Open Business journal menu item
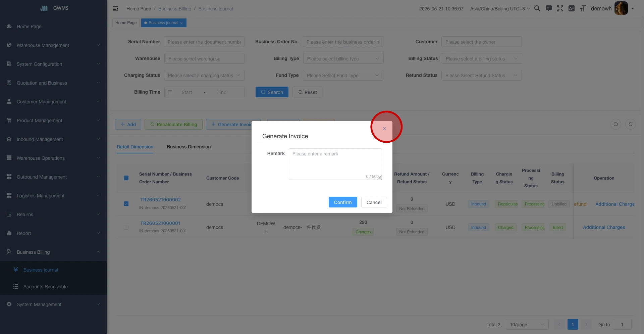 pyautogui.click(x=54, y=270)
